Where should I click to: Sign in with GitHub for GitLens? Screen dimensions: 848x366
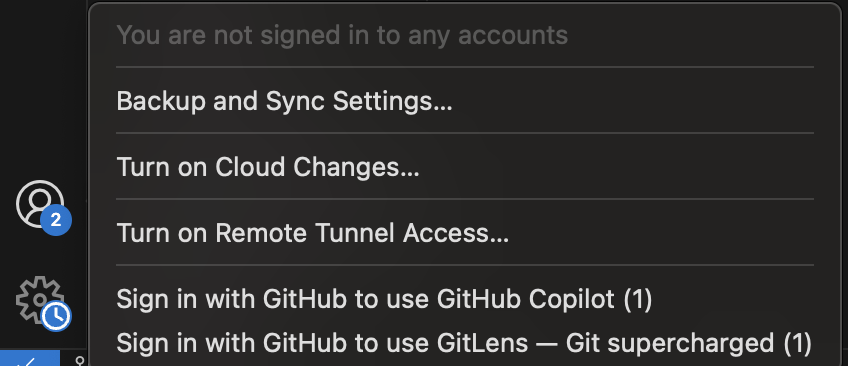point(465,343)
